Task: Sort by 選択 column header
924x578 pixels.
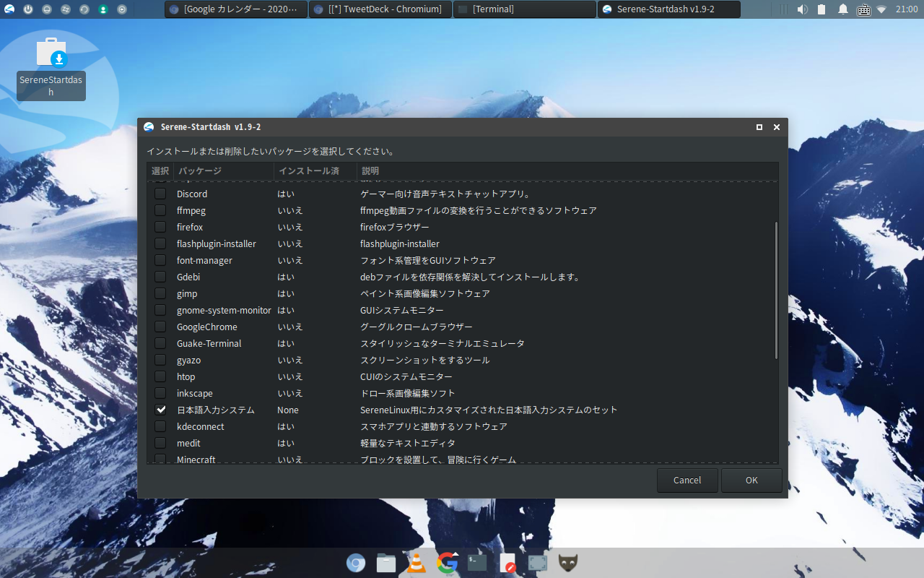Action: click(160, 171)
